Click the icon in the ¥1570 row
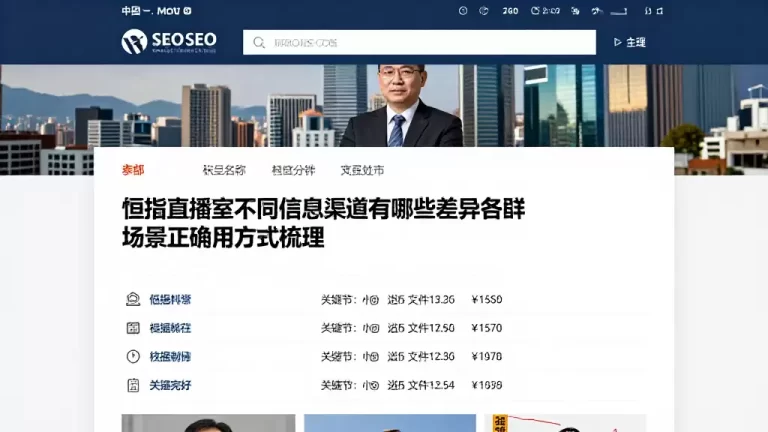 pyautogui.click(x=133, y=328)
